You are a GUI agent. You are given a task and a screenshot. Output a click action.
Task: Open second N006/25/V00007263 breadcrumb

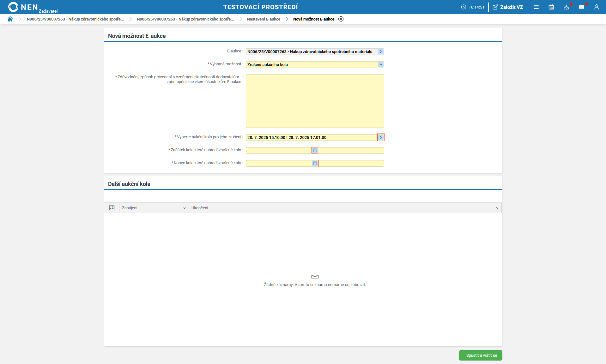point(185,19)
